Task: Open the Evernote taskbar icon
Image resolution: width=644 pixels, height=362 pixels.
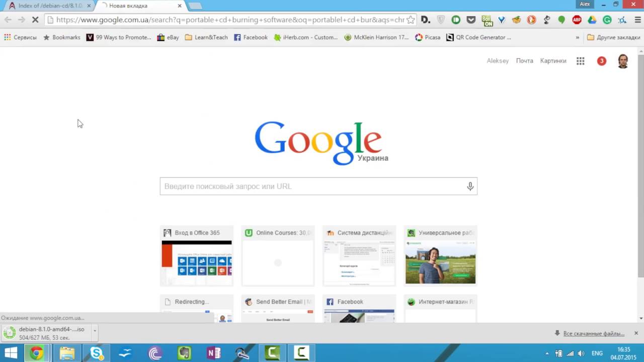Action: pyautogui.click(x=184, y=353)
